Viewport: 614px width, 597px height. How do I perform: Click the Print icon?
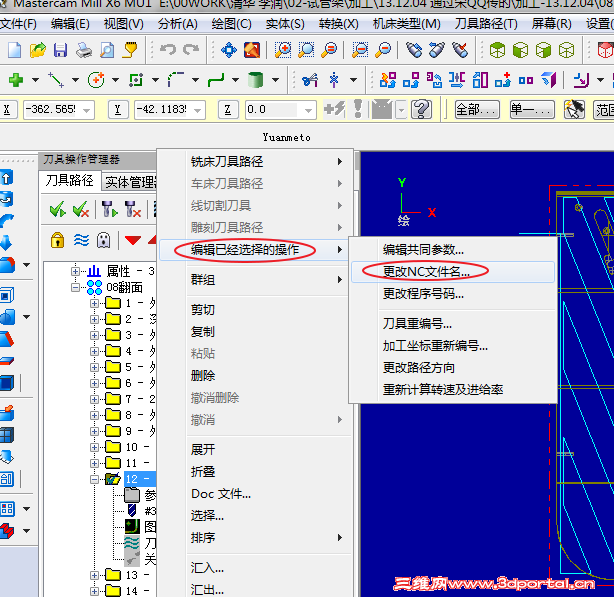84,50
